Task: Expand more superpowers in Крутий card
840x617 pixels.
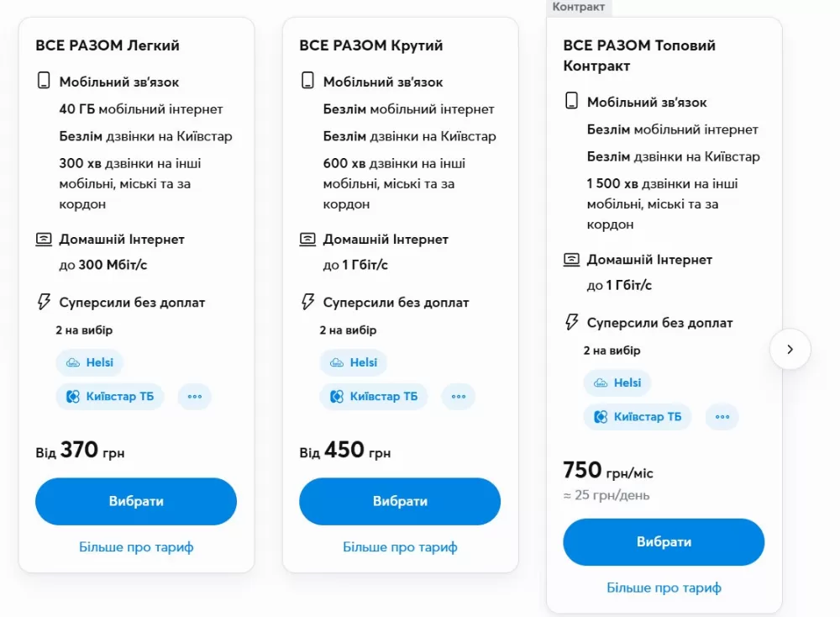Action: pyautogui.click(x=459, y=396)
